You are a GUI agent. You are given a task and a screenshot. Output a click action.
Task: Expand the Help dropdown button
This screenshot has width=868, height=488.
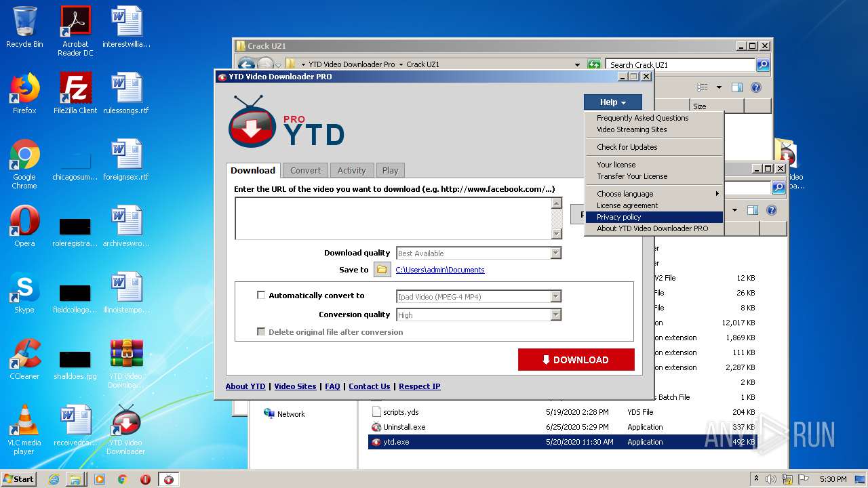click(x=612, y=102)
